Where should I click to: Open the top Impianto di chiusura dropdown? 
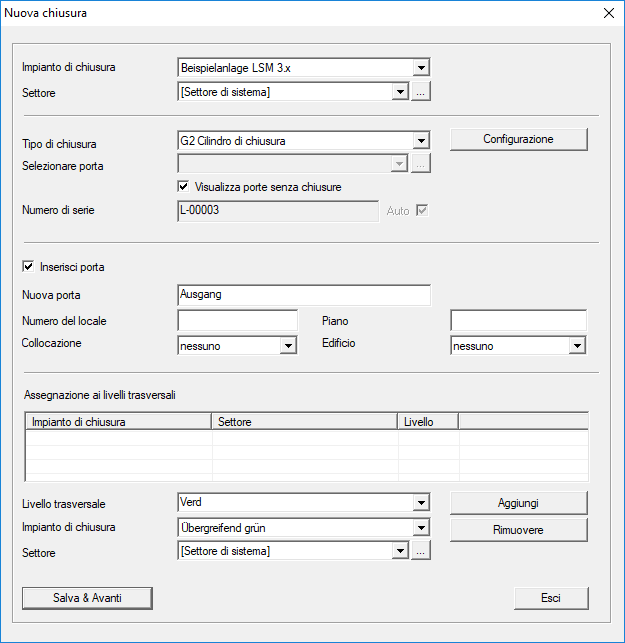tap(421, 68)
